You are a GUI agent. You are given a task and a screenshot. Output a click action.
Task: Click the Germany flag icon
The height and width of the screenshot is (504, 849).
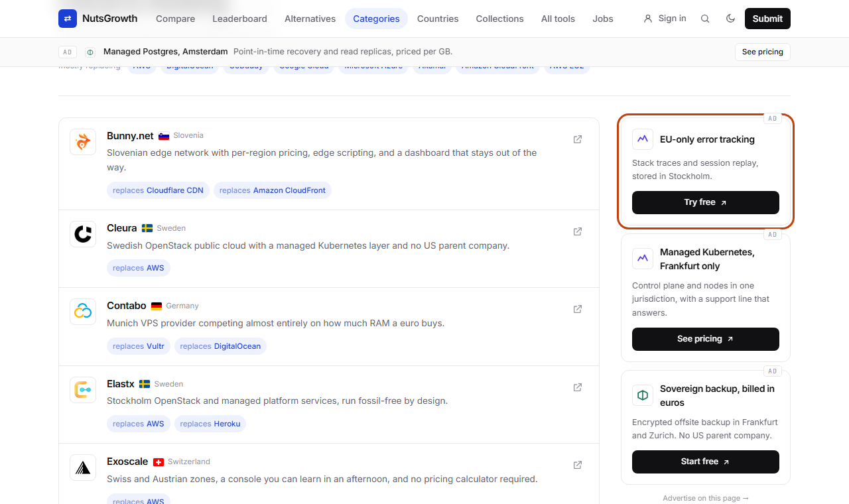pos(157,306)
